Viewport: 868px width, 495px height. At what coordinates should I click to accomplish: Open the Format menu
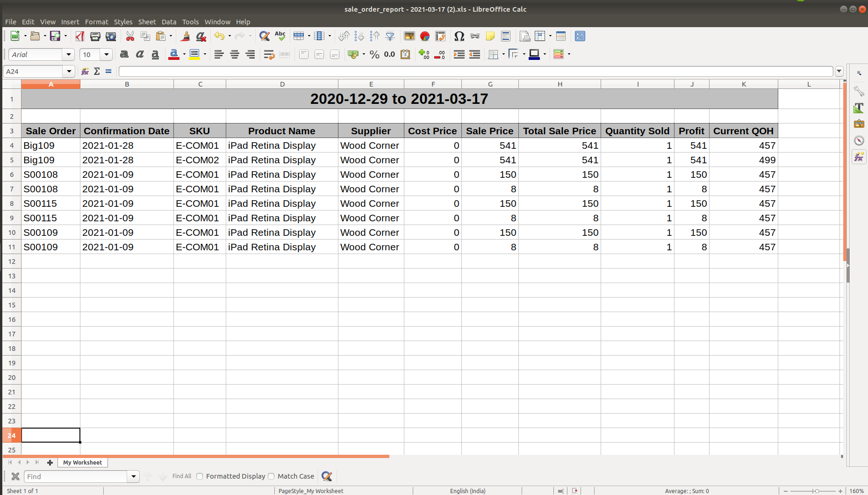(x=96, y=22)
